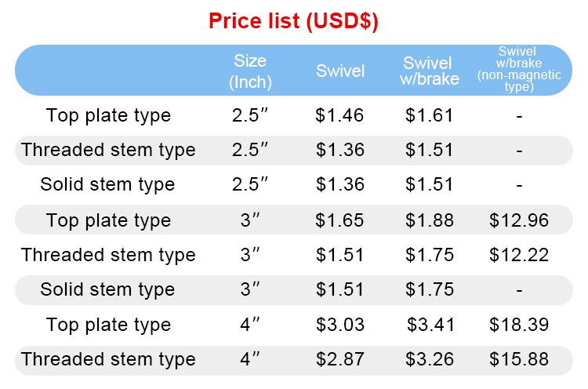Image resolution: width=588 pixels, height=389 pixels.
Task: Select the $18.39 non-magnetic price
Action: pos(518,325)
